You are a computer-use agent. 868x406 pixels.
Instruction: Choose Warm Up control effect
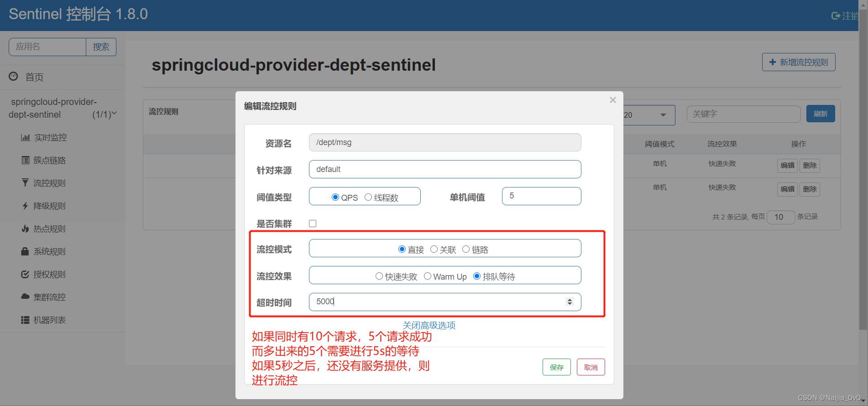click(x=428, y=276)
